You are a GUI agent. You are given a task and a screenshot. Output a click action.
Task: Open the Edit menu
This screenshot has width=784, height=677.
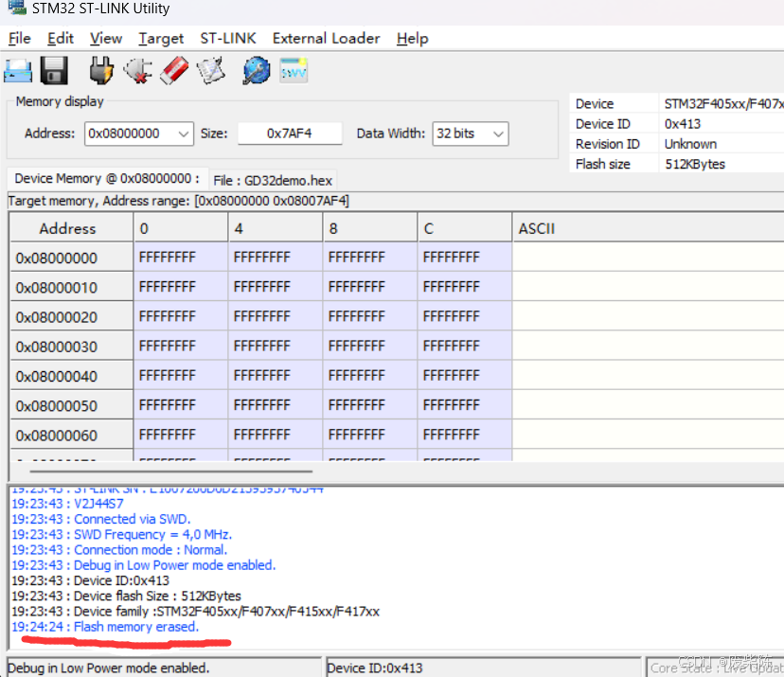click(60, 39)
